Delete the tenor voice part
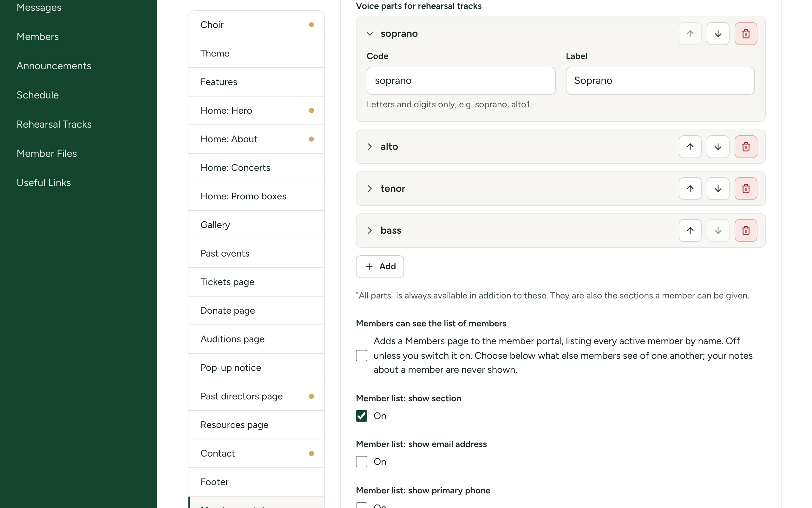Image resolution: width=812 pixels, height=508 pixels. pyautogui.click(x=746, y=189)
